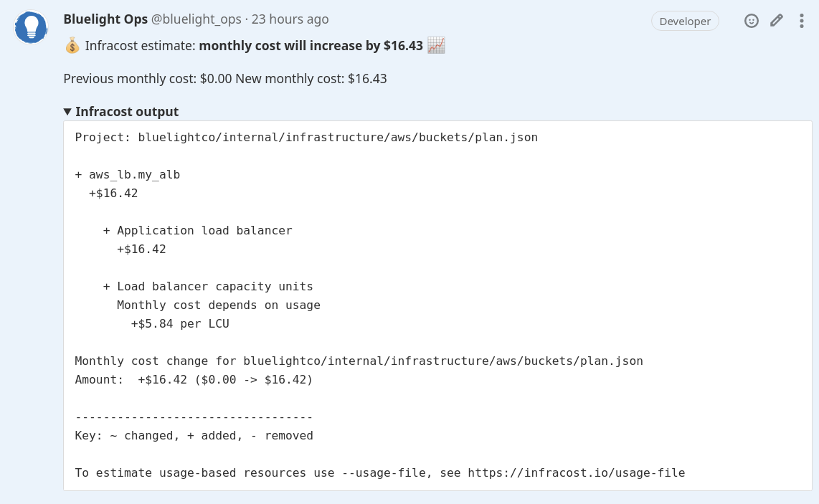Click the plan.json project path text

pos(306,137)
